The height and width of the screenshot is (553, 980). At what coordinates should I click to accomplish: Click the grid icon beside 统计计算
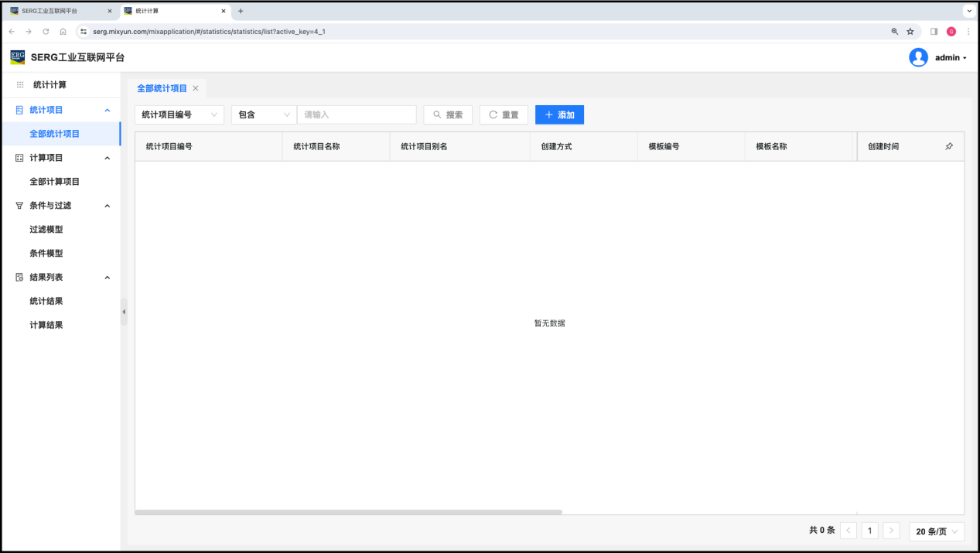coord(20,85)
